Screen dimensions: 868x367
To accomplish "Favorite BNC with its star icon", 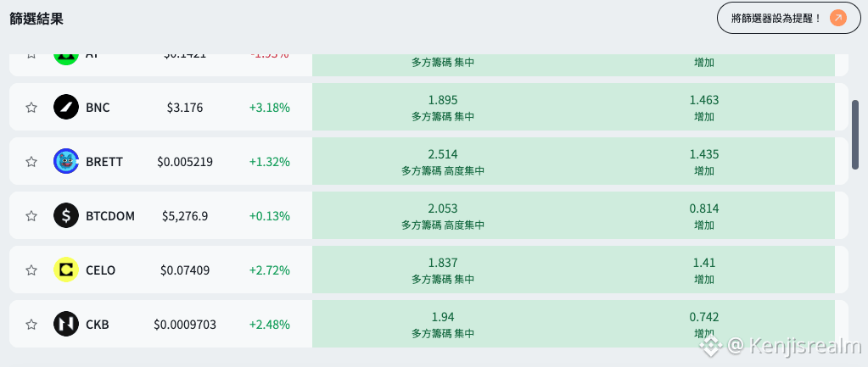I will 31,108.
